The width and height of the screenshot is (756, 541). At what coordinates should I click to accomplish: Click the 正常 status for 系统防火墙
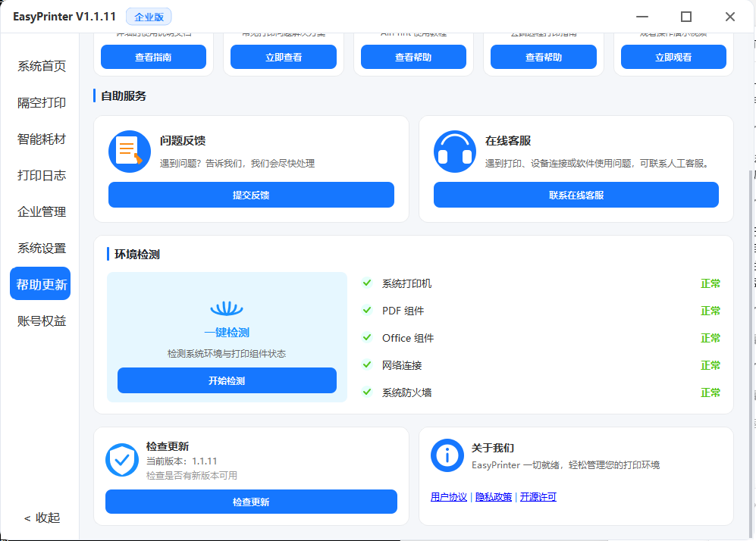pyautogui.click(x=711, y=392)
